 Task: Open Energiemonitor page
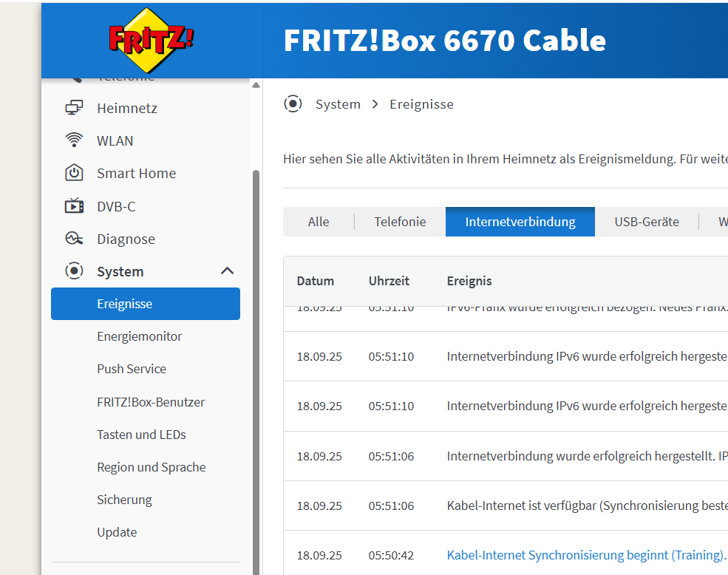pyautogui.click(x=139, y=336)
